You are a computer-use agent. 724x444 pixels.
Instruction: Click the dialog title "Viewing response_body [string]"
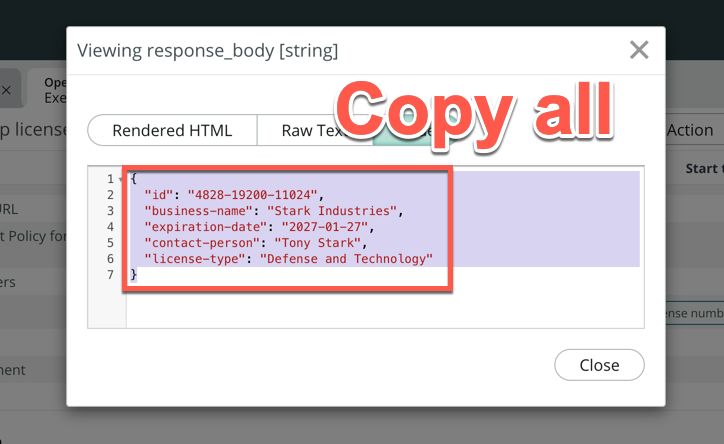pyautogui.click(x=207, y=50)
